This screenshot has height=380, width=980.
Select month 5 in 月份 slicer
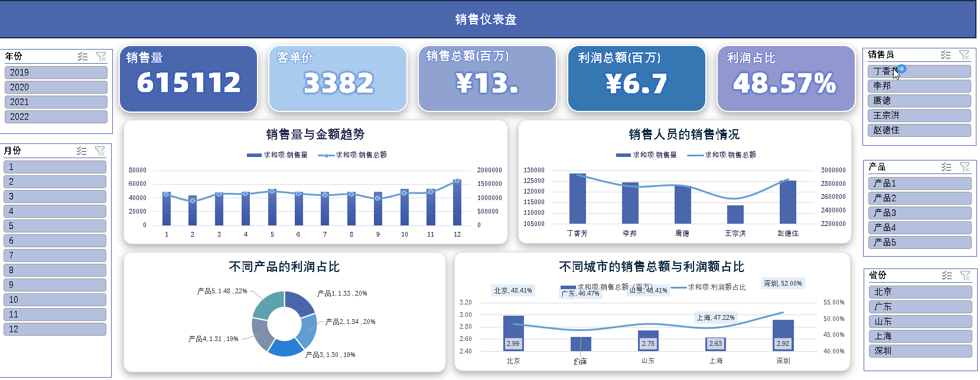(x=55, y=226)
